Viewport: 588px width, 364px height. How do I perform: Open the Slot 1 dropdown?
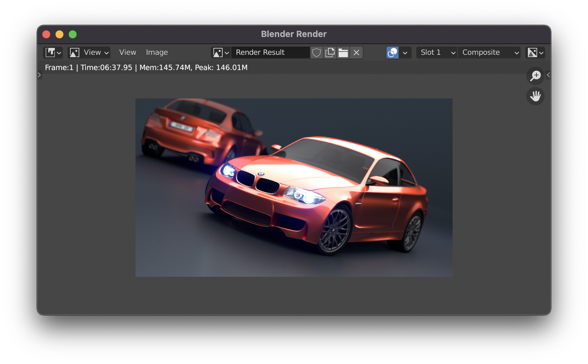pos(436,53)
